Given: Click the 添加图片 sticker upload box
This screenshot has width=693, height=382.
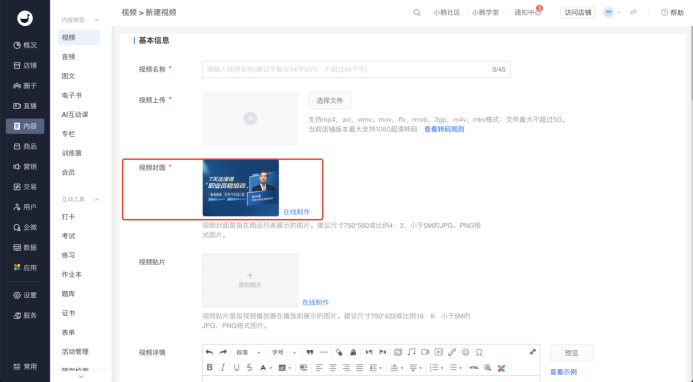Looking at the screenshot, I should (250, 280).
